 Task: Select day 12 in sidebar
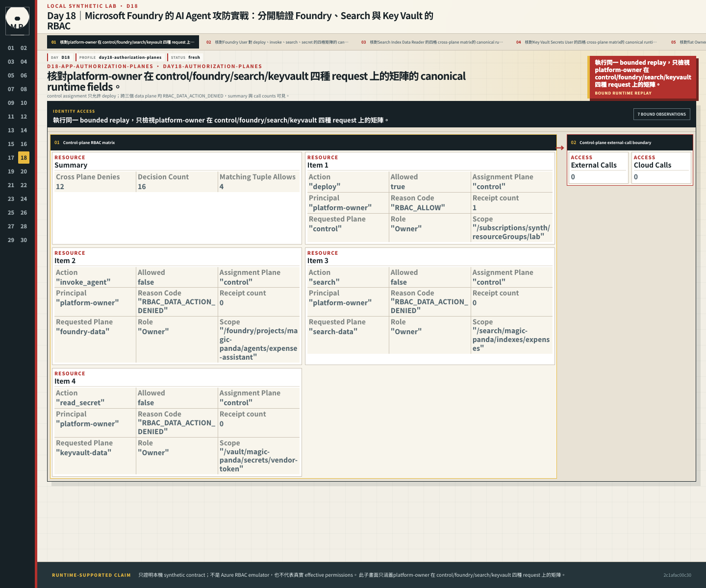24,117
